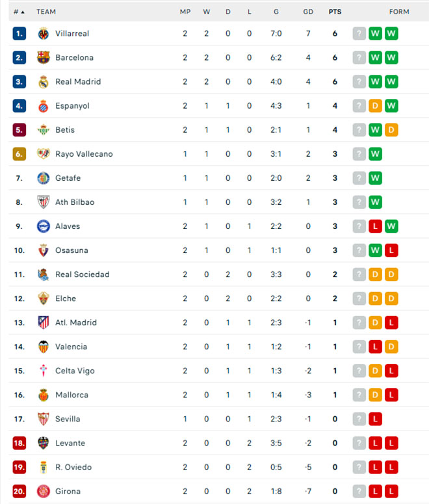429x504 pixels.
Task: Open the Alaves team crest
Action: 44,226
